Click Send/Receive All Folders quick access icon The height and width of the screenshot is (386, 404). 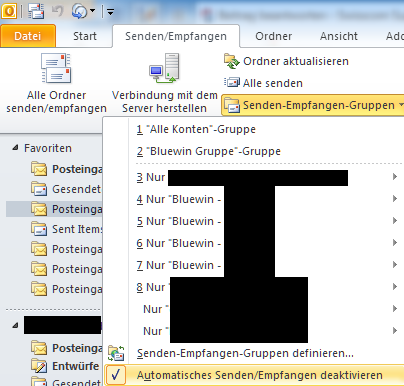[x=36, y=12]
